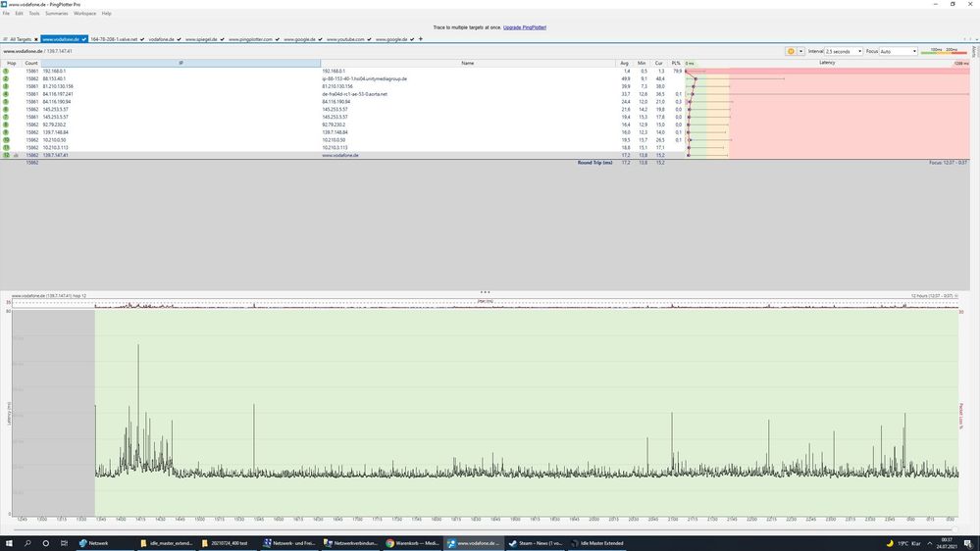
Task: Switch to the All Targets tab
Action: click(20, 39)
